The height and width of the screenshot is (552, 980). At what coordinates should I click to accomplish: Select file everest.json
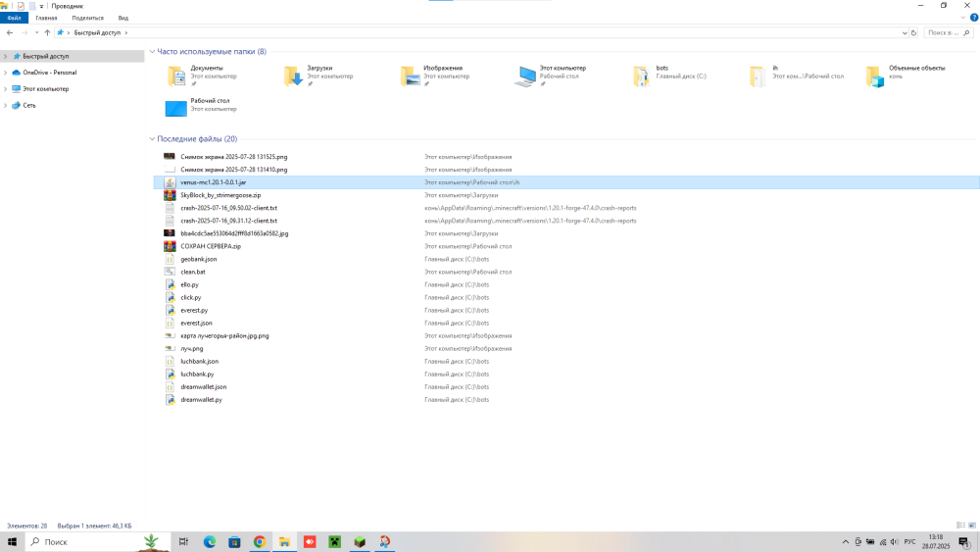tap(196, 324)
